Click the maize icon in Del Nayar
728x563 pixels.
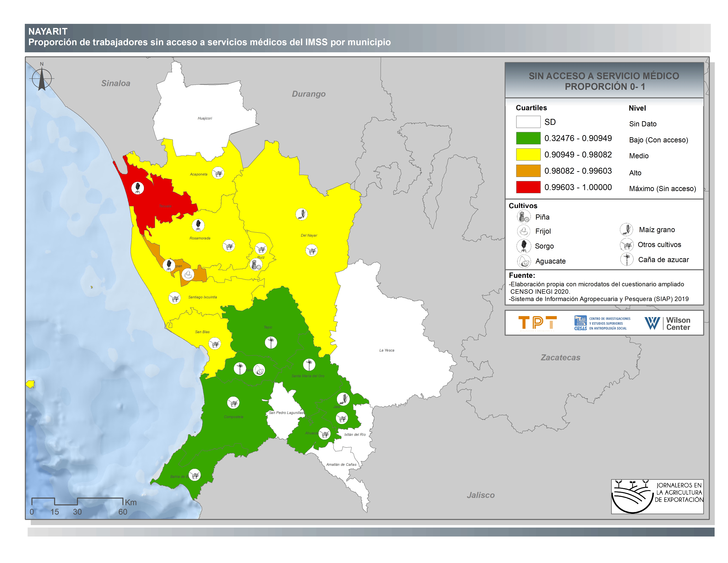coord(301,214)
